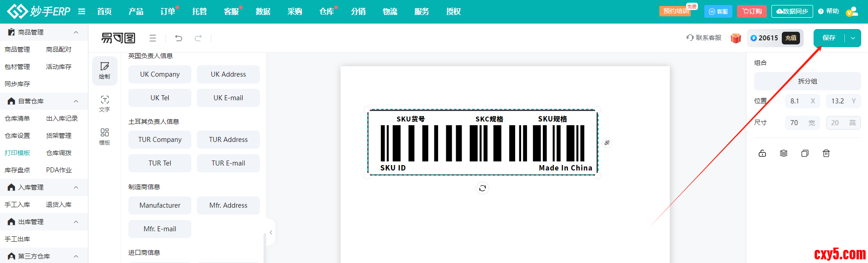Image resolution: width=868 pixels, height=263 pixels.
Task: Open the 托管 menu
Action: tap(200, 11)
